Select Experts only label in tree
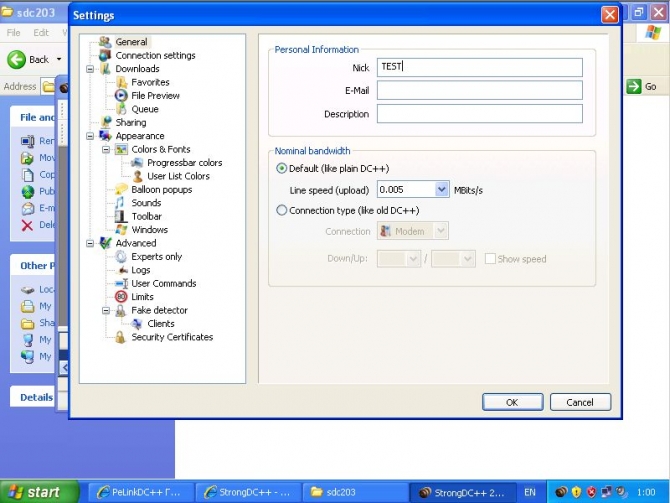 (x=156, y=256)
